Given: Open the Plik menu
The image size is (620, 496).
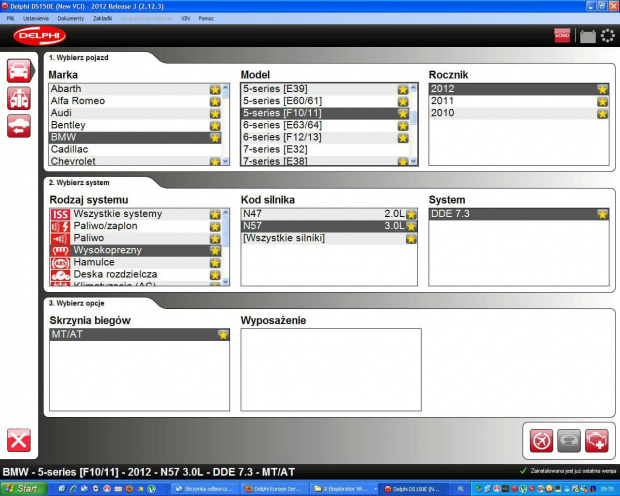Looking at the screenshot, I should pos(10,19).
